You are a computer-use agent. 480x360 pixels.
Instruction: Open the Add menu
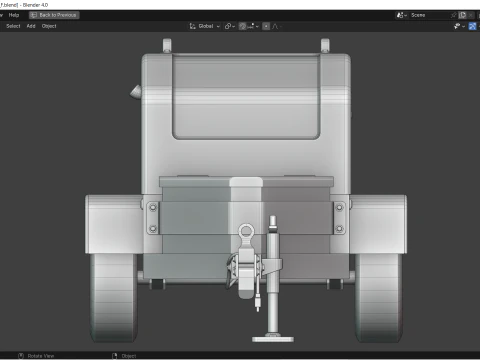[31, 26]
